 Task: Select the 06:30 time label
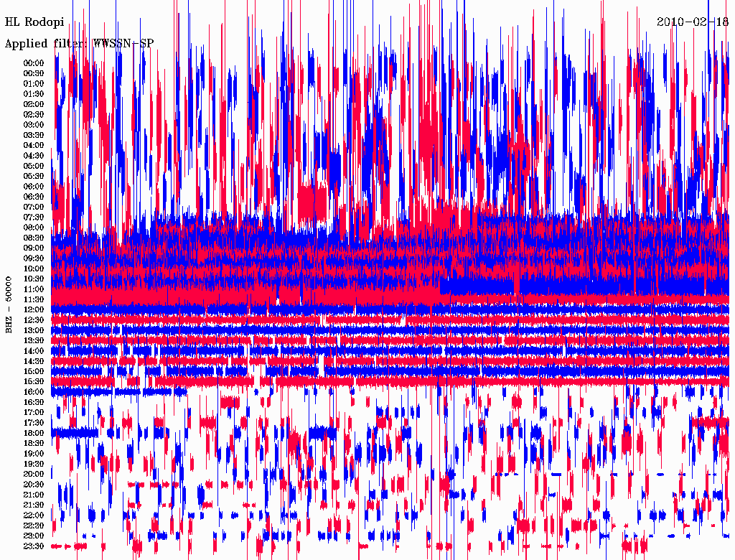point(34,197)
